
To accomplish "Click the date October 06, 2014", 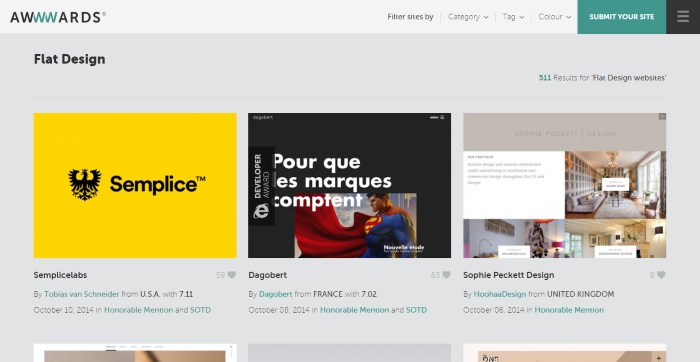I will point(493,310).
